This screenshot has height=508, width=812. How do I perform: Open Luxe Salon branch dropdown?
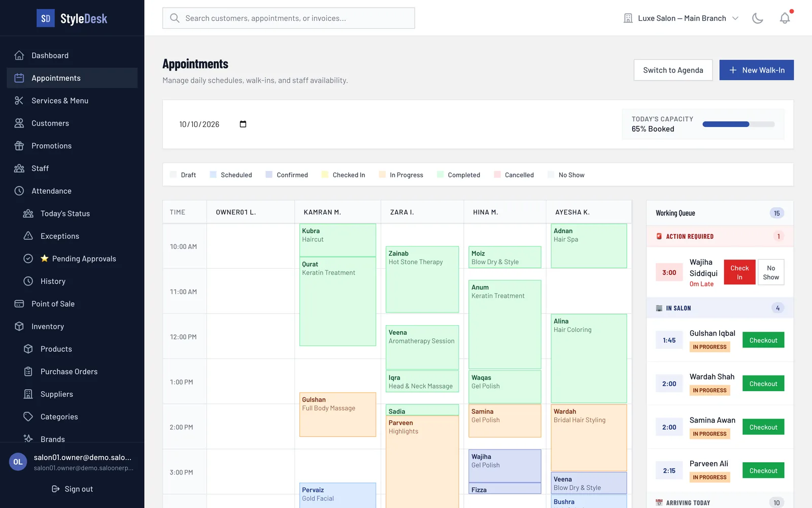click(681, 18)
